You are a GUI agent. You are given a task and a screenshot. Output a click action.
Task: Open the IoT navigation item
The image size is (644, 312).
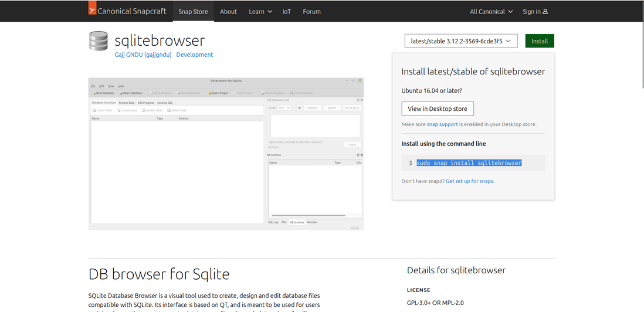[286, 12]
